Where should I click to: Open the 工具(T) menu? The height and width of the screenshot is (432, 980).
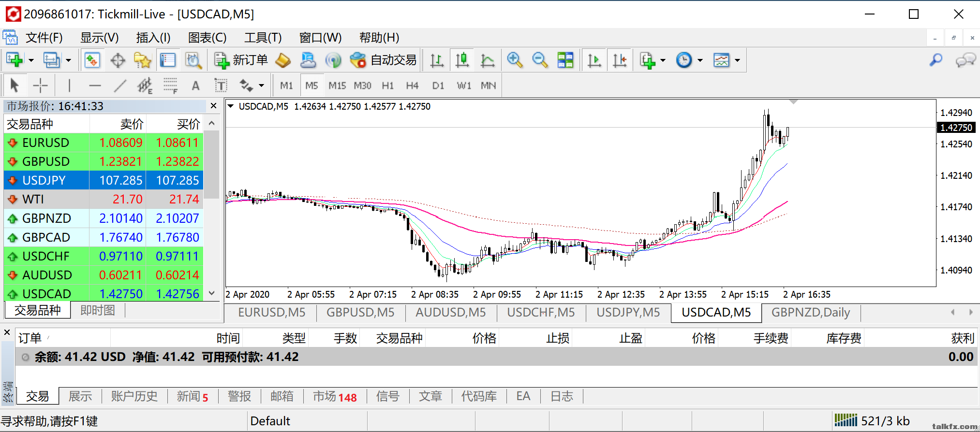[263, 38]
